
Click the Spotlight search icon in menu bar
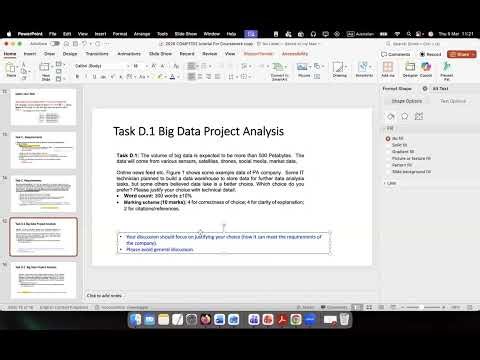coord(409,34)
